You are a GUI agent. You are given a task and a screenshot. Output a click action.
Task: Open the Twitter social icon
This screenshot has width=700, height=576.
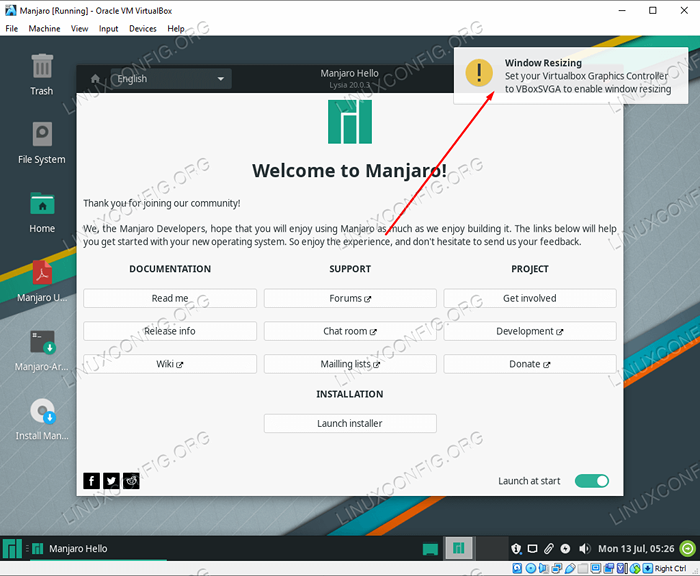point(111,481)
